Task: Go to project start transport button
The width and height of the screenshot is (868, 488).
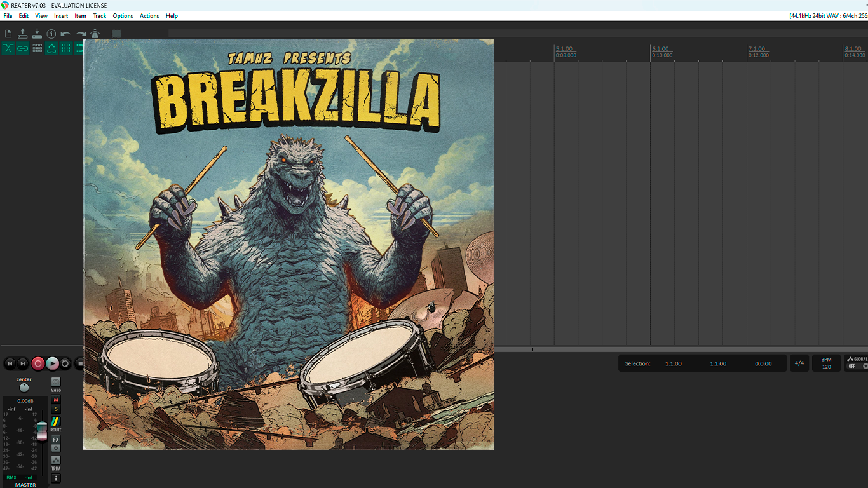Action: pos(10,363)
